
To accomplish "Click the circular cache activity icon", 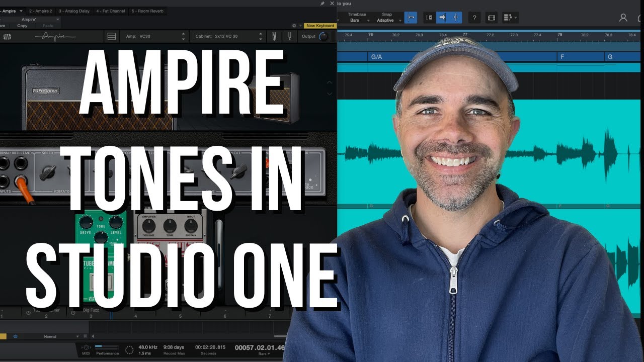I will point(129,349).
